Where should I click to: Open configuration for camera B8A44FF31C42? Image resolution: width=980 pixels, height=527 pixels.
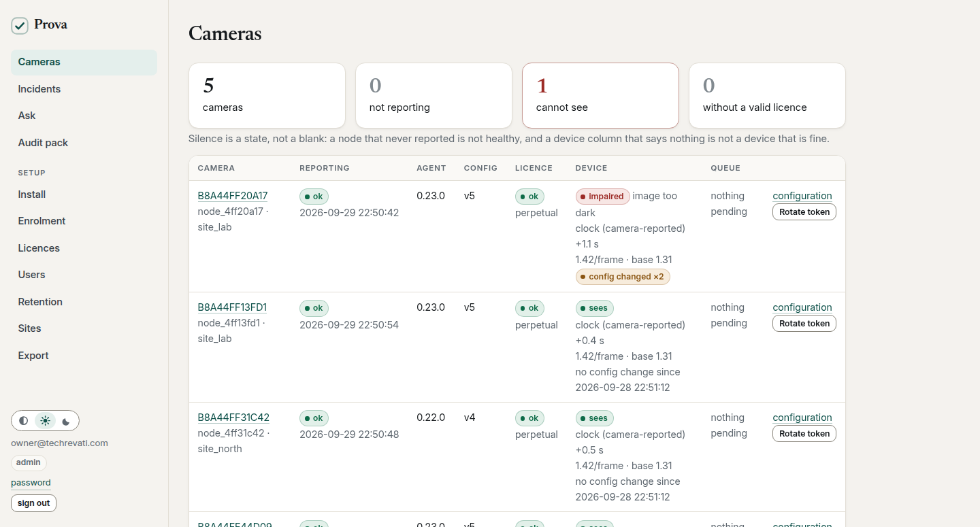[802, 418]
